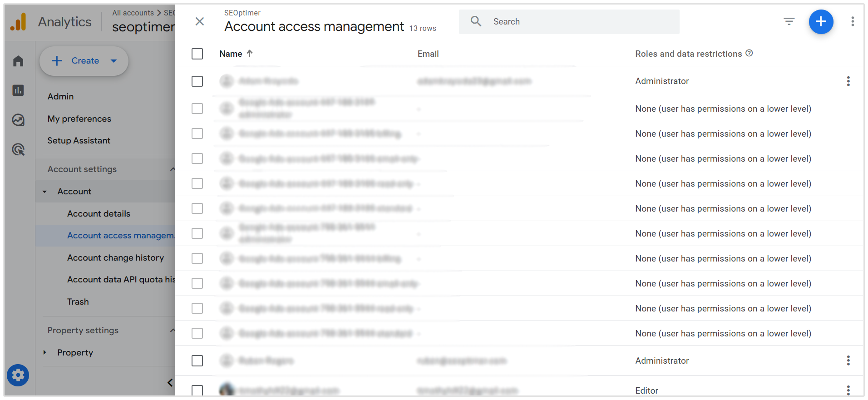868x400 pixels.
Task: Open the filter icon next to search
Action: tap(789, 21)
